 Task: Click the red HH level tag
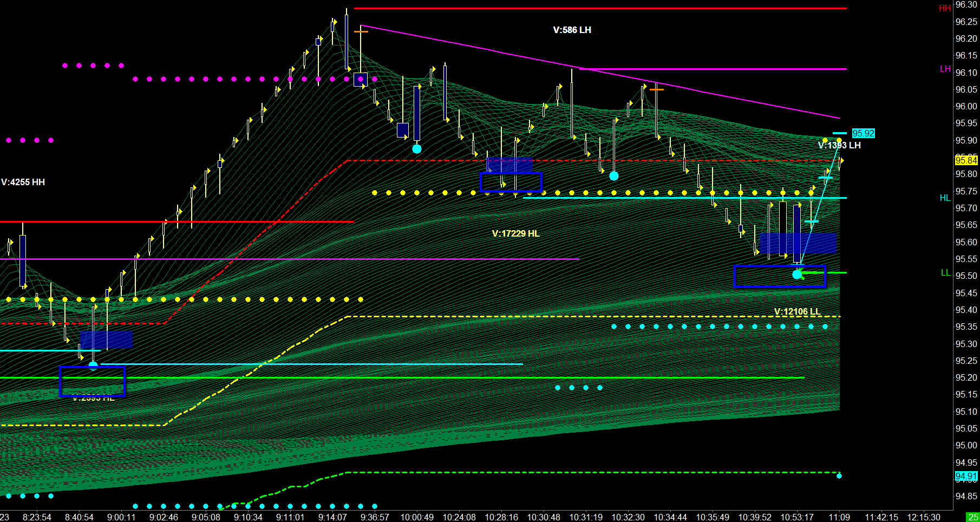coord(945,9)
